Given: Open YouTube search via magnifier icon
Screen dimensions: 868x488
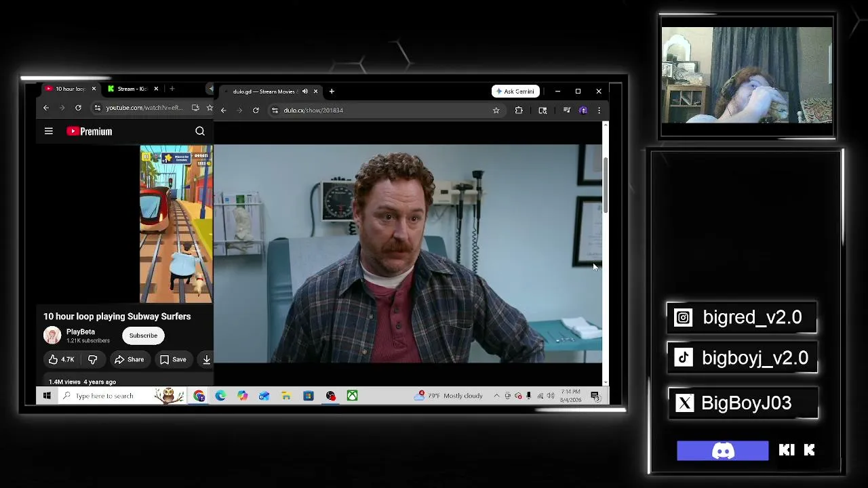Looking at the screenshot, I should pyautogui.click(x=200, y=131).
